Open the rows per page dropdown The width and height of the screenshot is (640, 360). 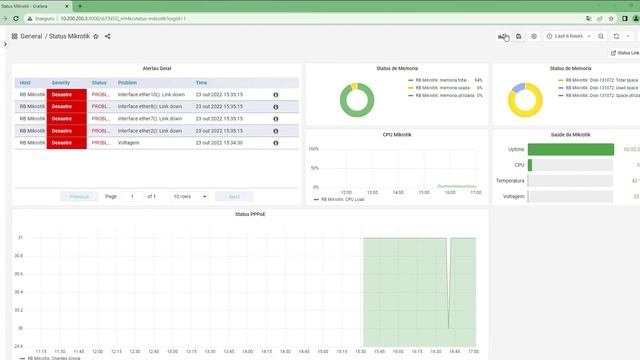189,197
